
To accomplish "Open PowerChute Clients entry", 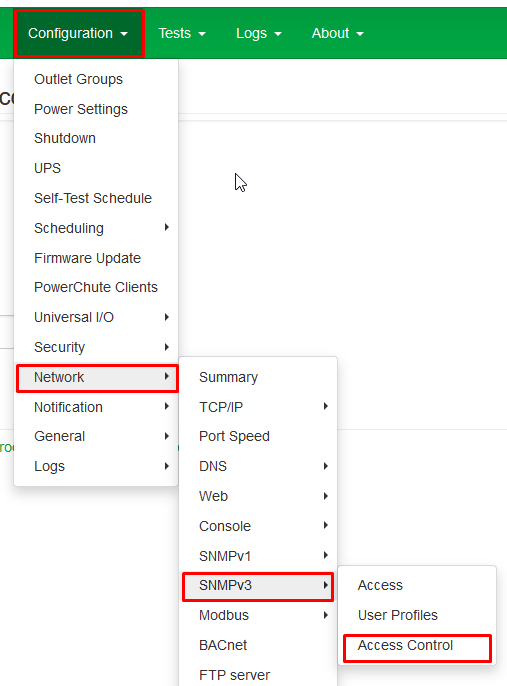I will 96,287.
